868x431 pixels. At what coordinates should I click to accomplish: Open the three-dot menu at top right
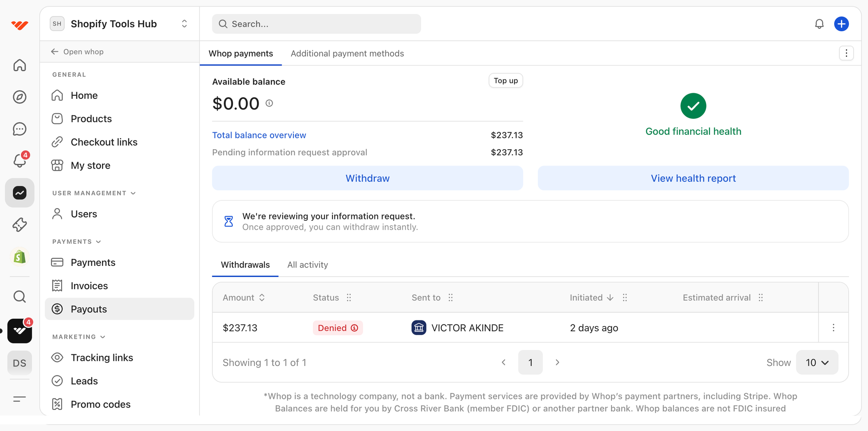coord(846,53)
